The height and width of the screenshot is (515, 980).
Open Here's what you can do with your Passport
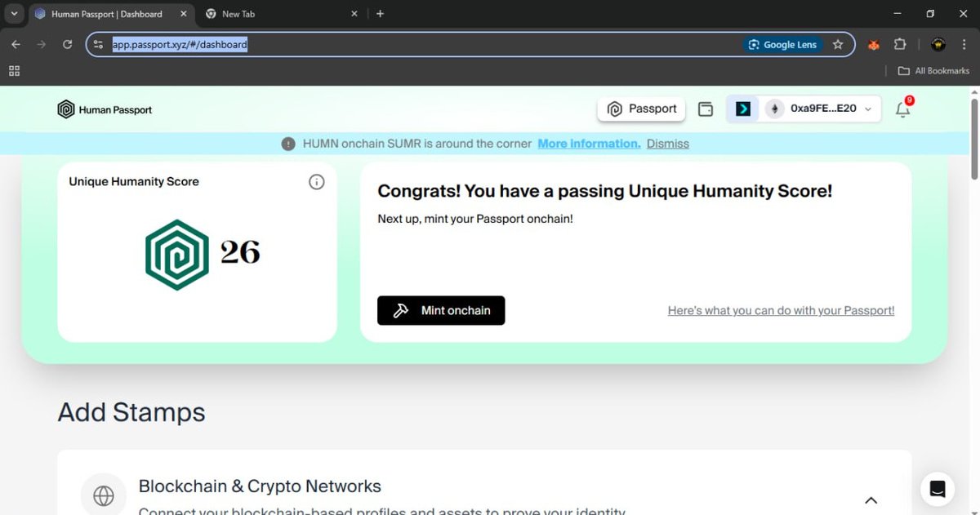click(781, 311)
